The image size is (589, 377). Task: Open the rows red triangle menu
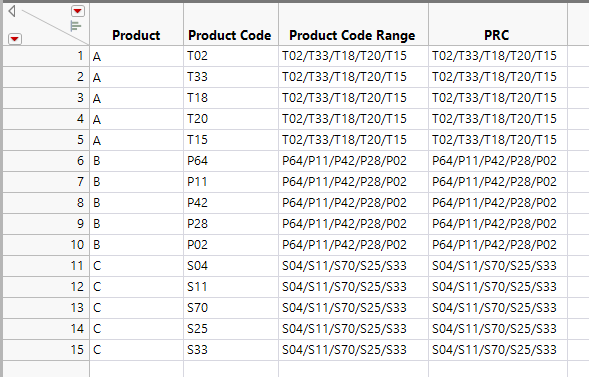point(15,39)
